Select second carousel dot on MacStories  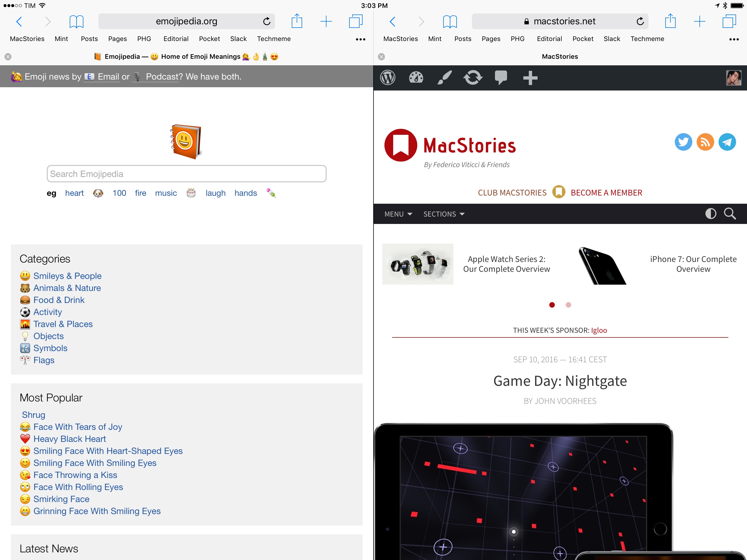[x=568, y=305]
